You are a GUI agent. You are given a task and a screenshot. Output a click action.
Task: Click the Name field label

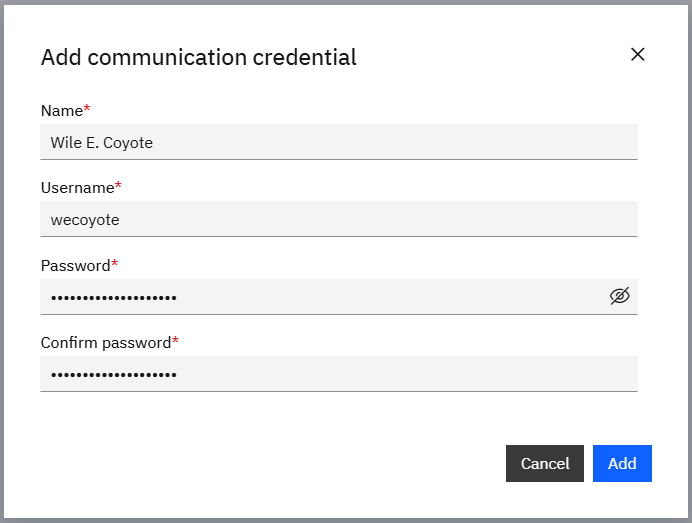[x=61, y=109]
